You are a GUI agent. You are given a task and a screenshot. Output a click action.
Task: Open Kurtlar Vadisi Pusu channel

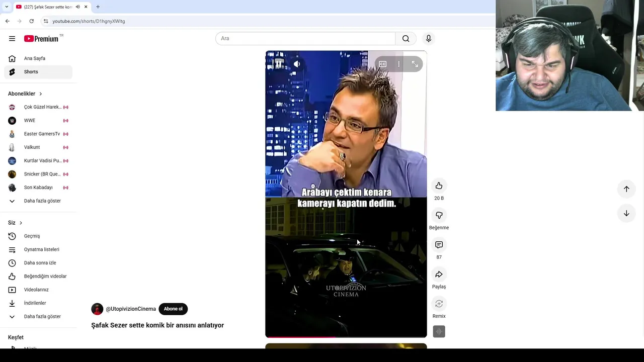38,161
